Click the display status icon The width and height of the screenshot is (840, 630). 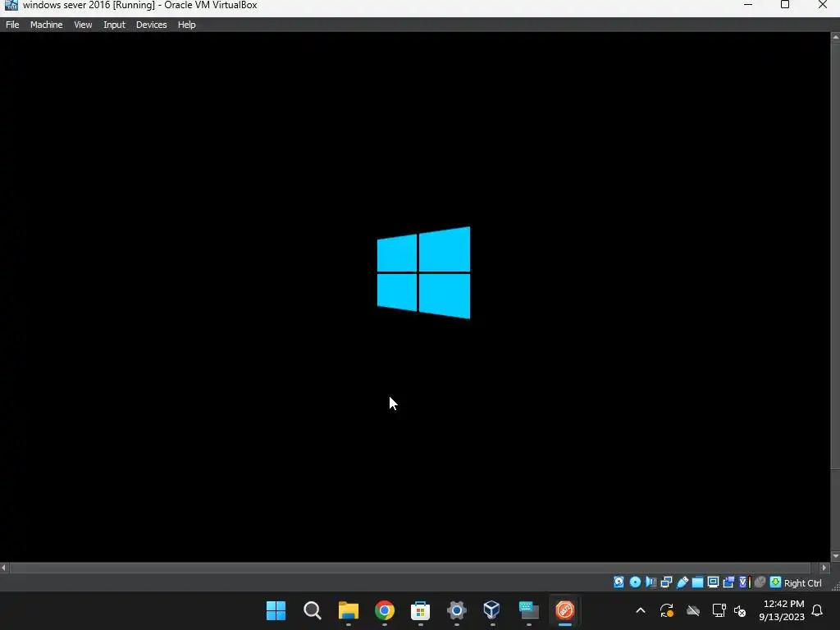click(713, 582)
